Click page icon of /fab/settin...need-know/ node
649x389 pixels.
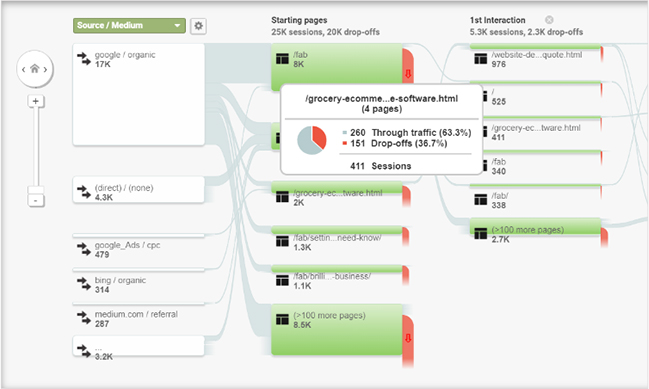pyautogui.click(x=282, y=241)
